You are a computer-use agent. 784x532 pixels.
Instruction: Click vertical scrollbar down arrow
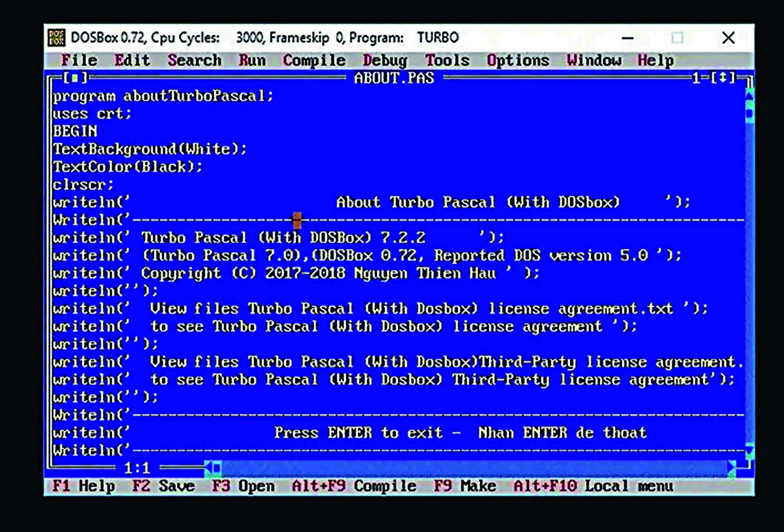(749, 451)
